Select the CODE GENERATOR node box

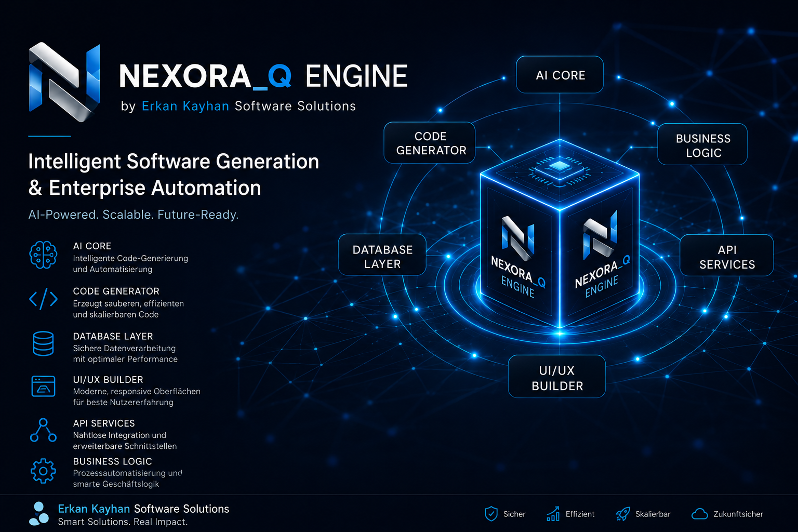tap(430, 143)
